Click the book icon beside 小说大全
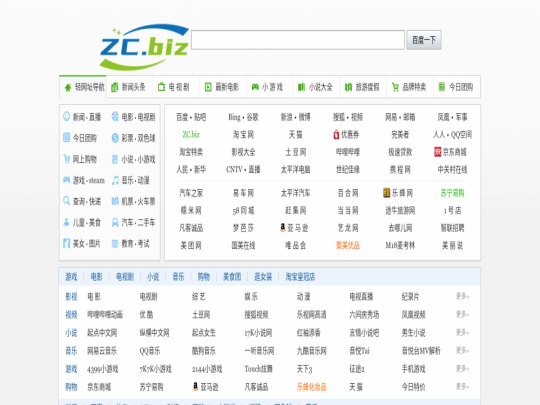The height and width of the screenshot is (405, 540). (301, 87)
